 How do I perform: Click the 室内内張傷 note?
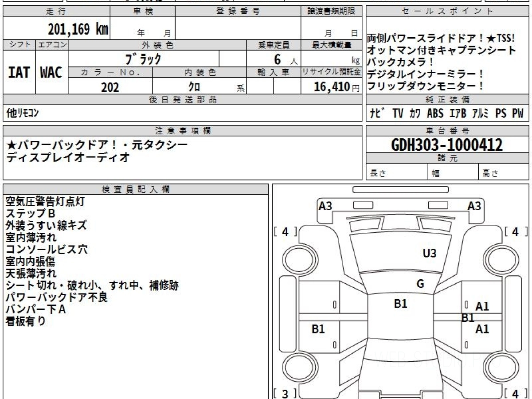point(30,262)
